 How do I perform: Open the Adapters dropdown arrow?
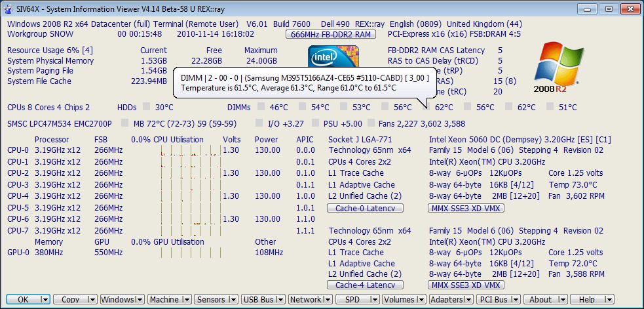[469, 300]
